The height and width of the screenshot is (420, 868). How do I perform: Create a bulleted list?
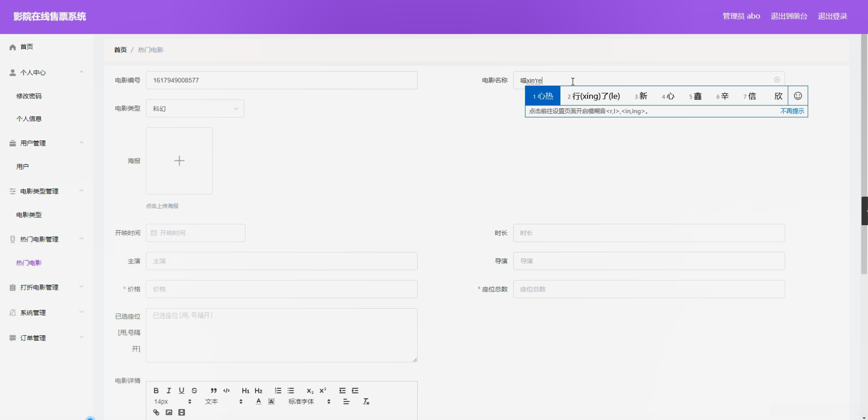[x=291, y=391]
